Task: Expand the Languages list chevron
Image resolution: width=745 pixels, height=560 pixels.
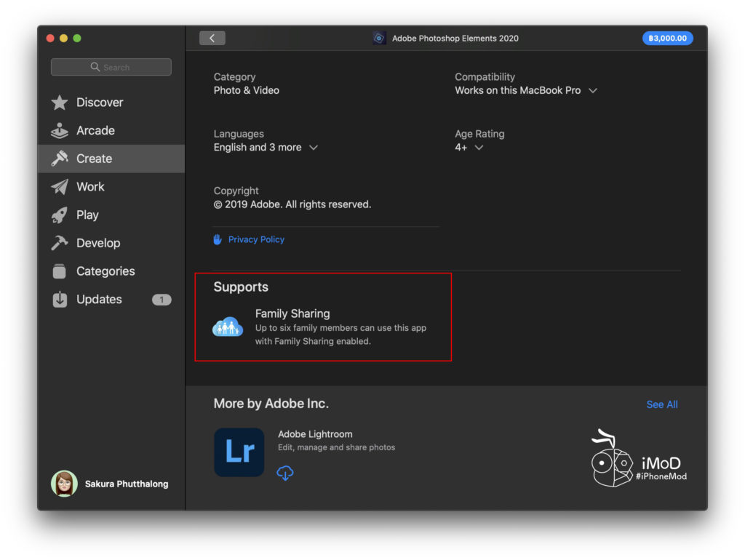Action: [314, 148]
